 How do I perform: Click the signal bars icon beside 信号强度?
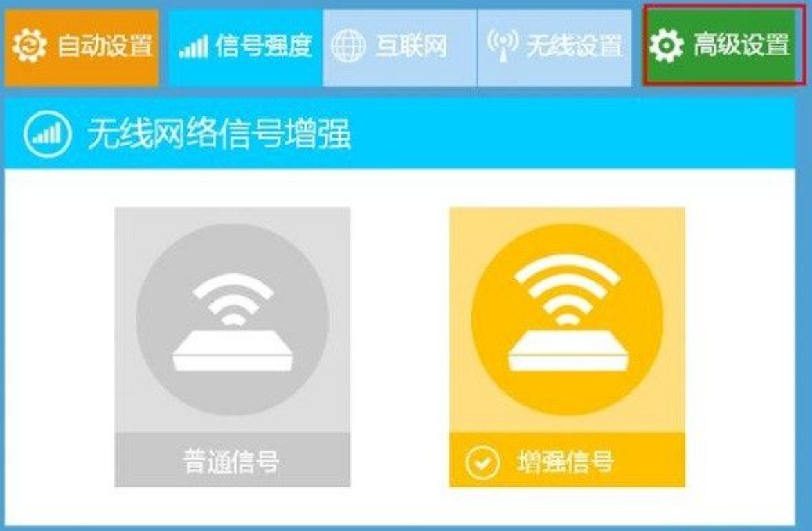[x=193, y=46]
